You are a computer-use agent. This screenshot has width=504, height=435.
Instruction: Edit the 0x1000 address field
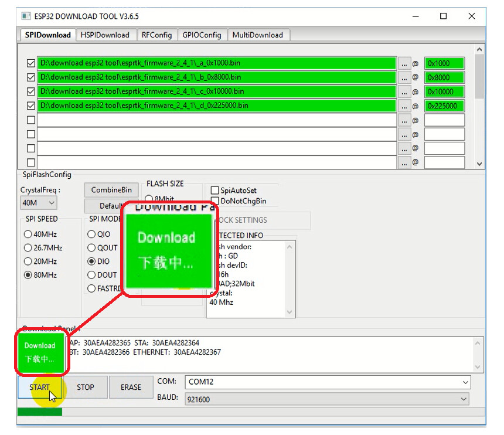pos(444,63)
